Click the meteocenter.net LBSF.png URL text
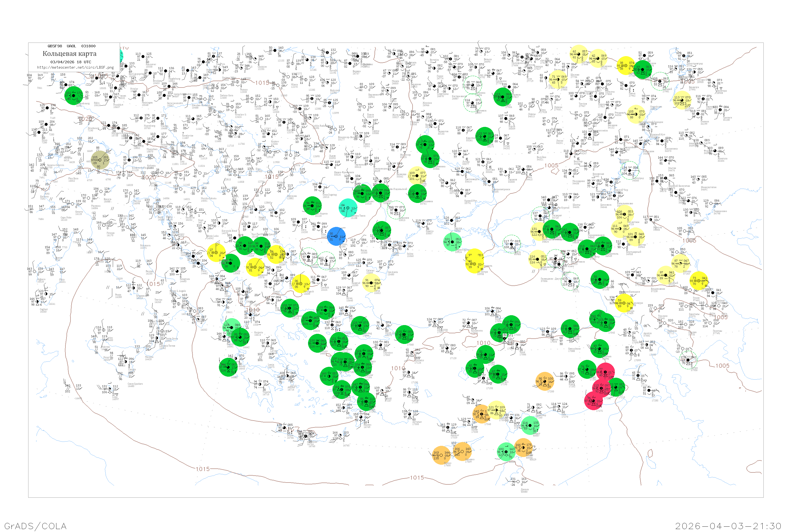 pos(75,68)
